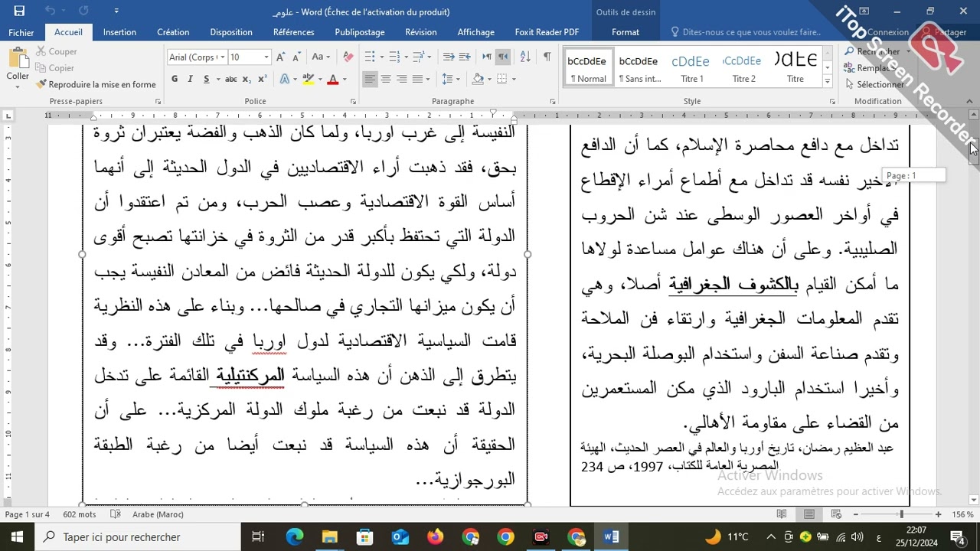The height and width of the screenshot is (551, 980).
Task: Open Paragraphe dialog launcher
Action: [553, 101]
